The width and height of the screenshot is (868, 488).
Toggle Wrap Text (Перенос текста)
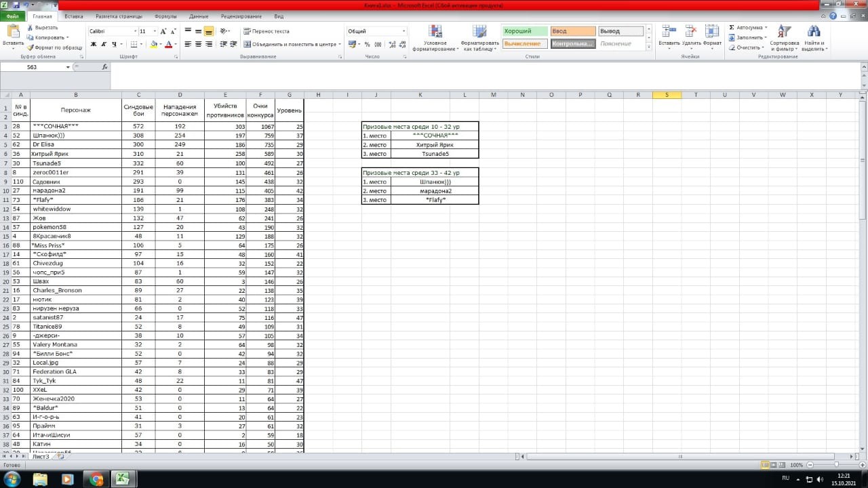[267, 31]
